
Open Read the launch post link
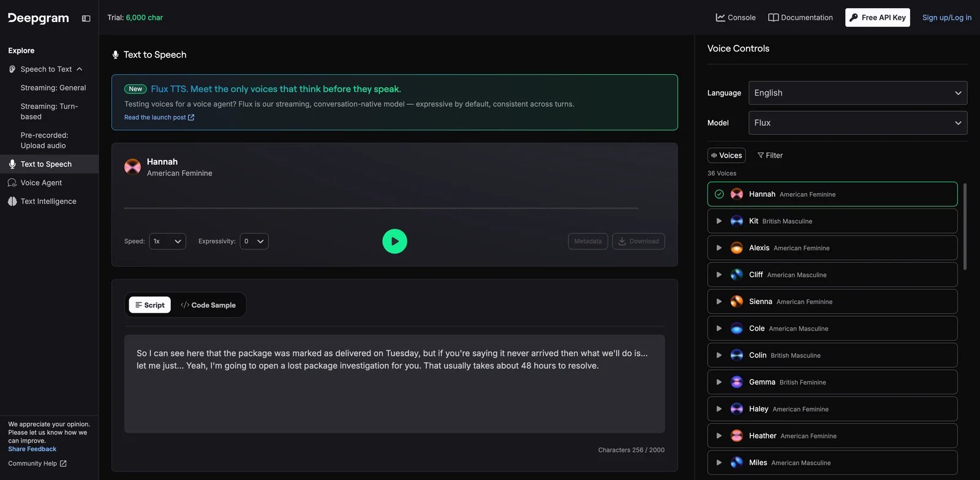coord(159,118)
